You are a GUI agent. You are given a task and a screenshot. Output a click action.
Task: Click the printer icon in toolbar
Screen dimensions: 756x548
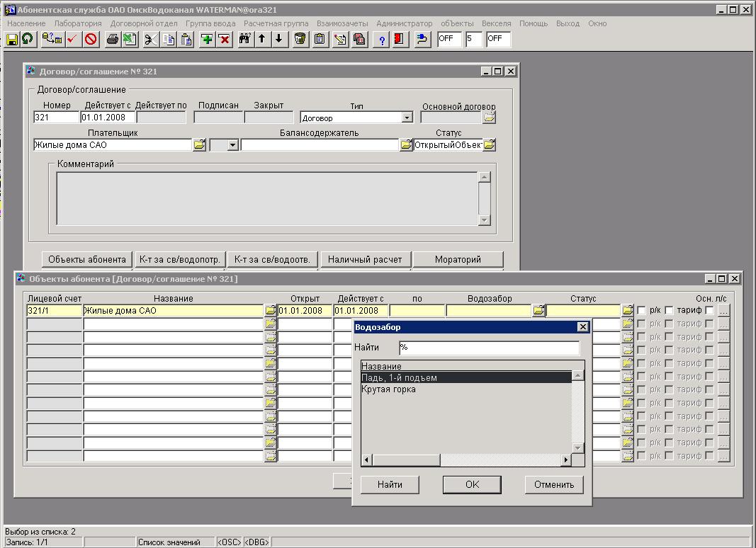click(112, 39)
